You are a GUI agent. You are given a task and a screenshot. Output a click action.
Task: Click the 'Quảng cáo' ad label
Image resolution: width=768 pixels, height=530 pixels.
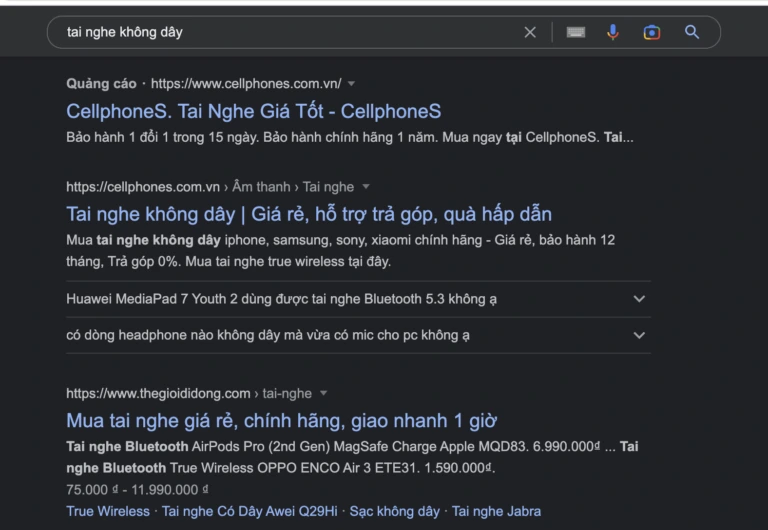[101, 84]
